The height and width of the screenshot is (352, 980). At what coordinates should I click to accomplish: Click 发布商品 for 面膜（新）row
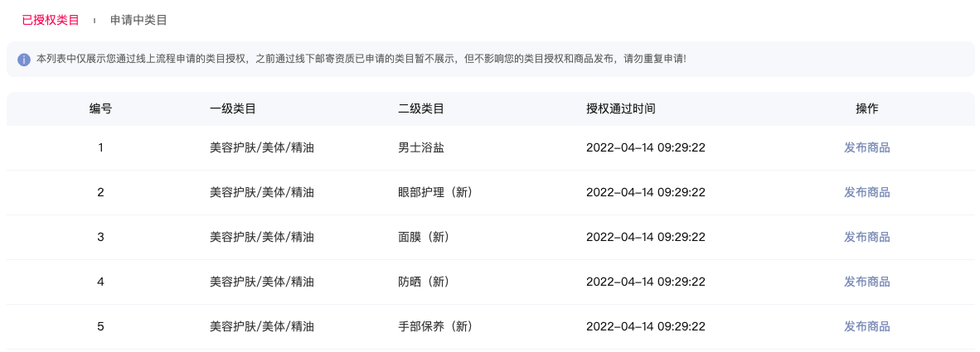(867, 237)
